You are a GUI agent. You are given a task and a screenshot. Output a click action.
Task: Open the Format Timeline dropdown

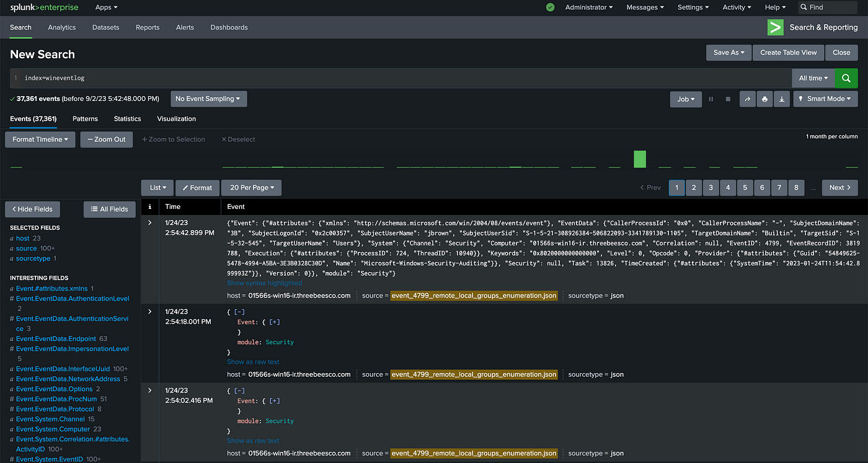pyautogui.click(x=40, y=139)
